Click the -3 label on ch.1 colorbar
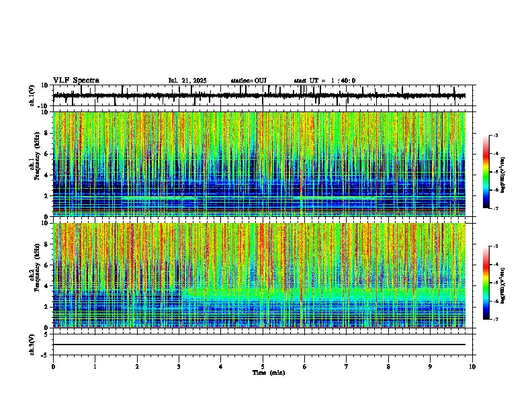 point(496,135)
